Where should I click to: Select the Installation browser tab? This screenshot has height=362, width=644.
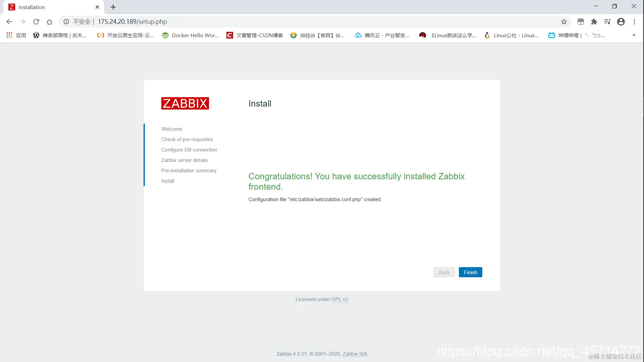tap(50, 7)
